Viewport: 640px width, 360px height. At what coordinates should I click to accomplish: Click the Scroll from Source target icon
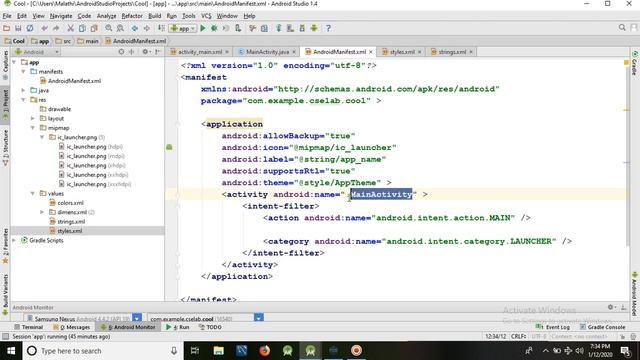121,52
